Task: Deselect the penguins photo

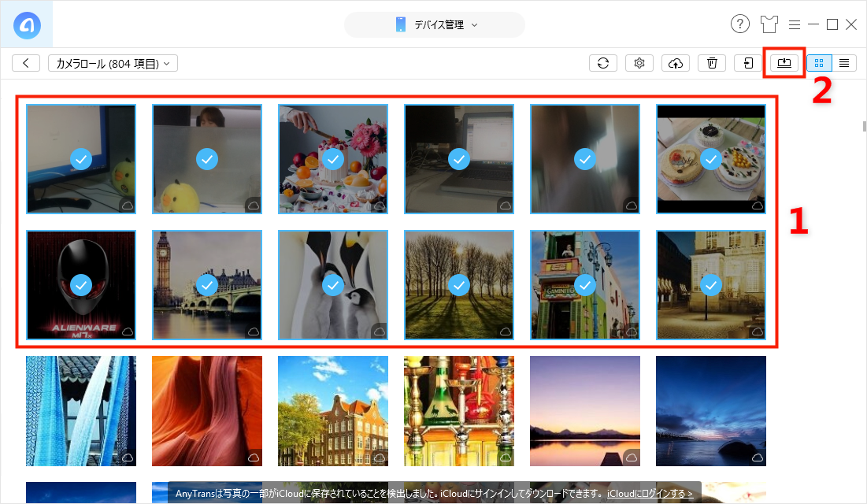Action: pos(333,286)
